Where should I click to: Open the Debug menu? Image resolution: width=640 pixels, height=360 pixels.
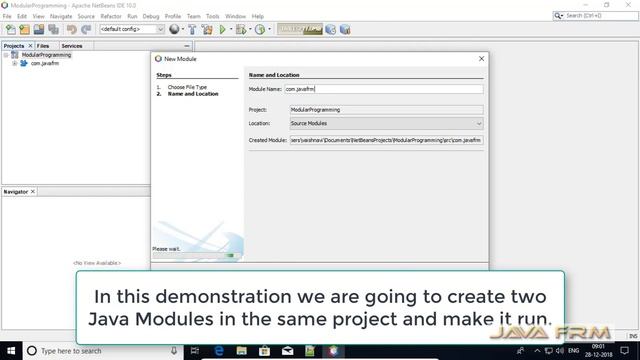click(151, 16)
